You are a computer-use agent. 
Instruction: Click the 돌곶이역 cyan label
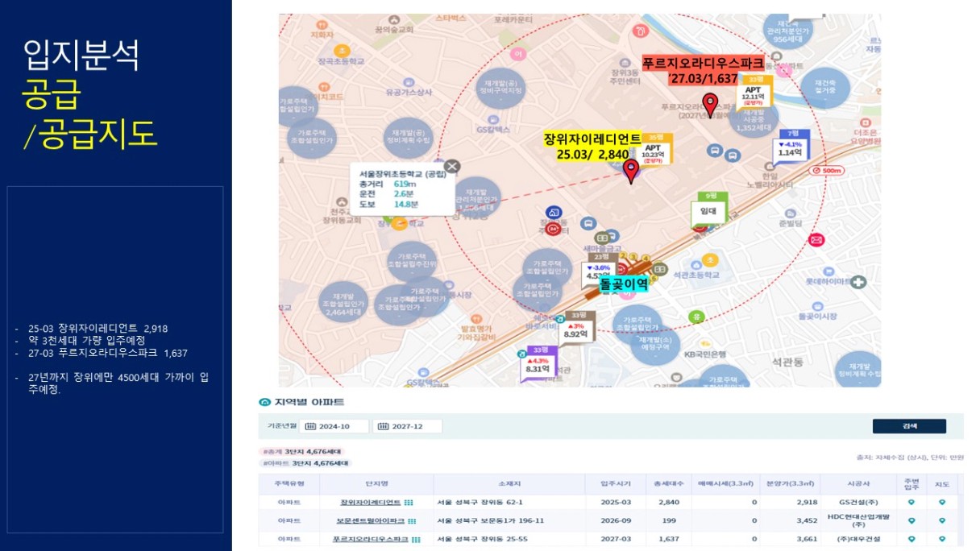tap(623, 284)
